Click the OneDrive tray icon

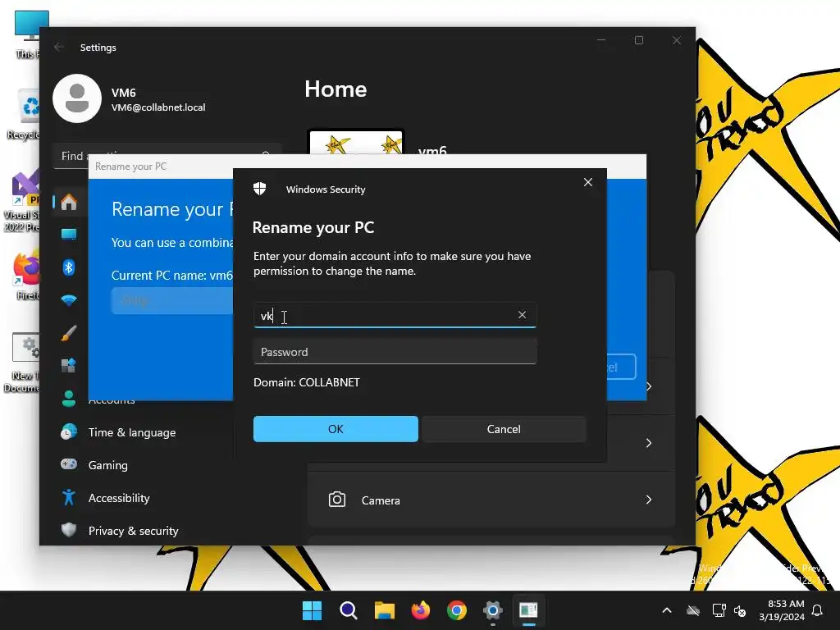[693, 610]
